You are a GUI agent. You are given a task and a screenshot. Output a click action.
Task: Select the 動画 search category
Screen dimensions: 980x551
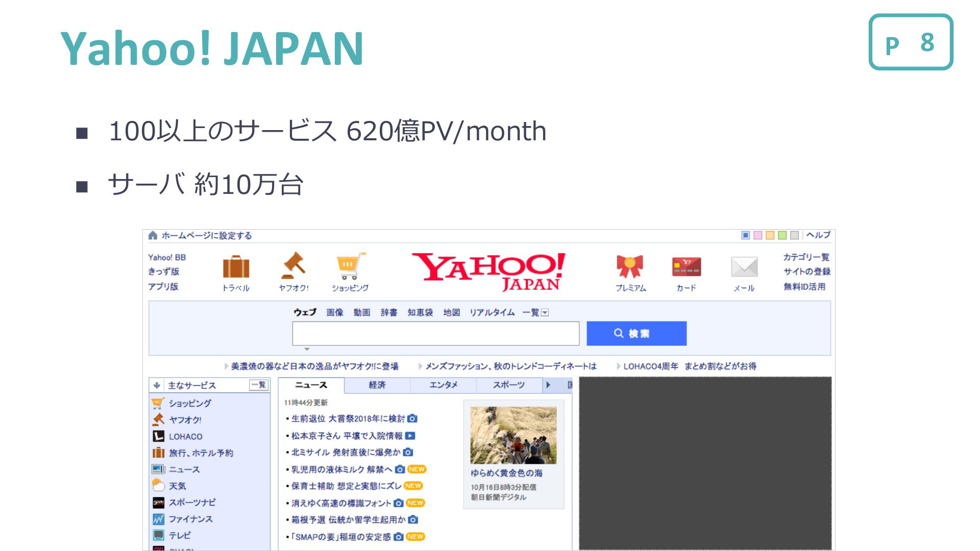[x=362, y=312]
